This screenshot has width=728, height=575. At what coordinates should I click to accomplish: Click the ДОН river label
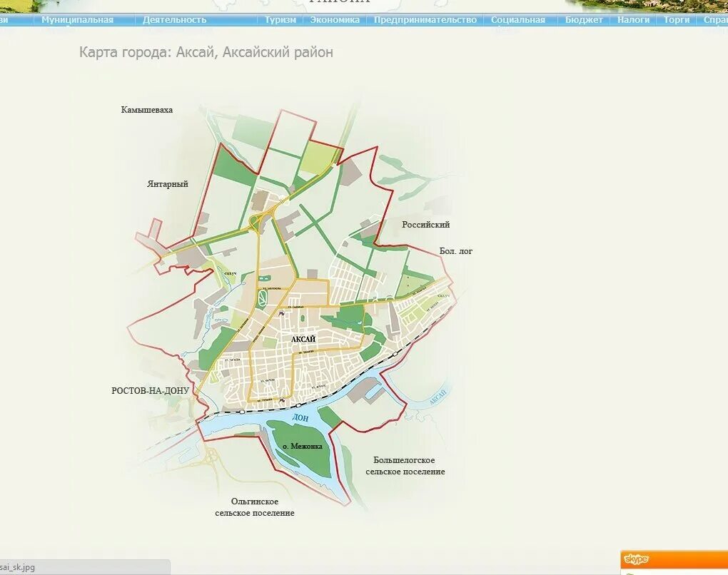[x=300, y=417]
